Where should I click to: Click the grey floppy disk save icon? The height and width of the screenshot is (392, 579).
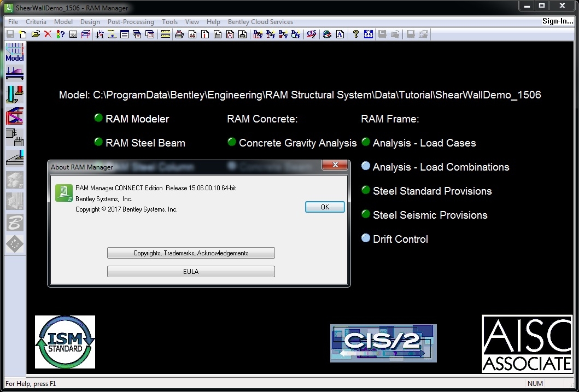click(x=10, y=34)
